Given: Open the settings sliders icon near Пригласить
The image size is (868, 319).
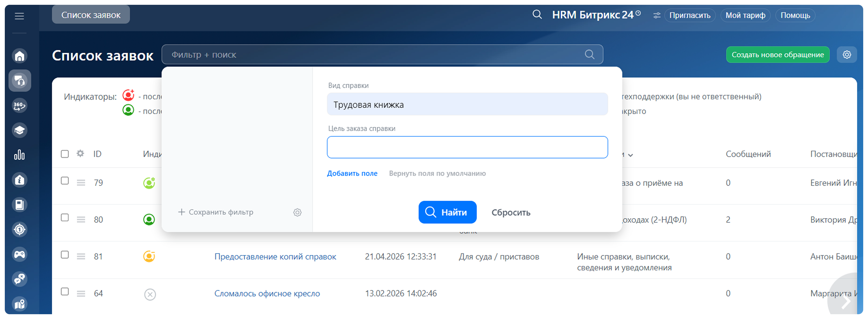Looking at the screenshot, I should tap(656, 15).
